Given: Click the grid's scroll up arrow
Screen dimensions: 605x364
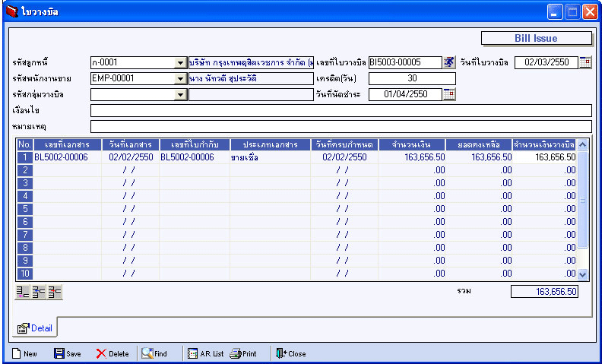Looking at the screenshot, I should click(583, 145).
